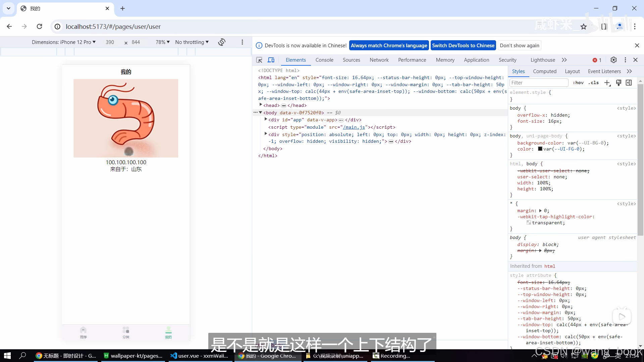Close the 我的 browser tab
Screen dimensions: 644x362
(107, 8)
